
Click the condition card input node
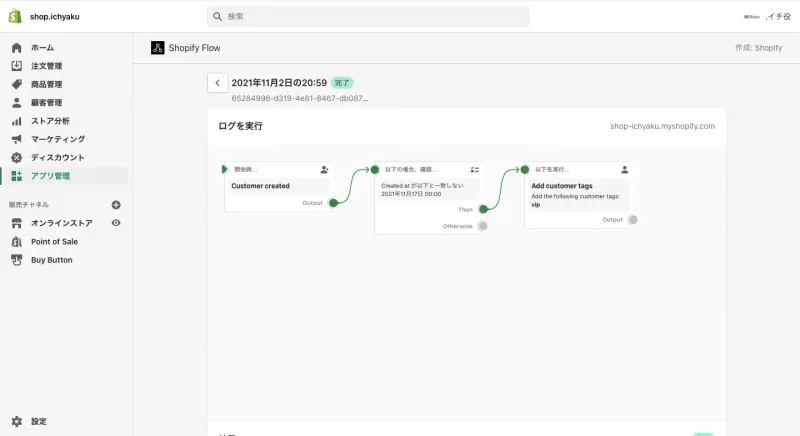pos(375,169)
